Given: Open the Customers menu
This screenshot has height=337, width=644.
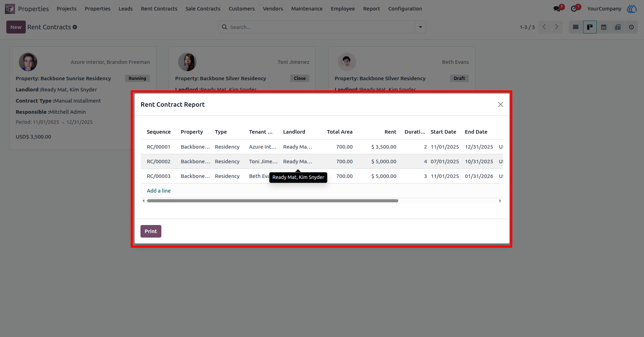Looking at the screenshot, I should click(x=242, y=9).
